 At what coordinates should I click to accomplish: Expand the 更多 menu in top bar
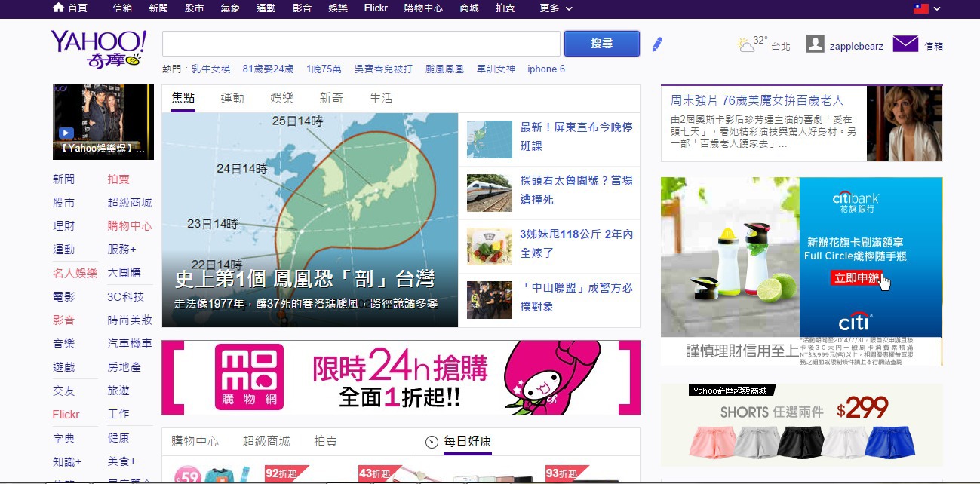(555, 8)
